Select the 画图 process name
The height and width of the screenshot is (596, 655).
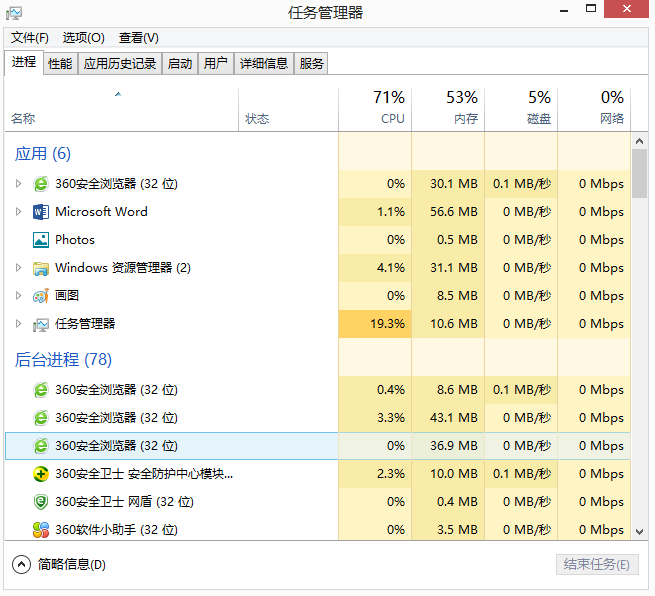(x=67, y=296)
